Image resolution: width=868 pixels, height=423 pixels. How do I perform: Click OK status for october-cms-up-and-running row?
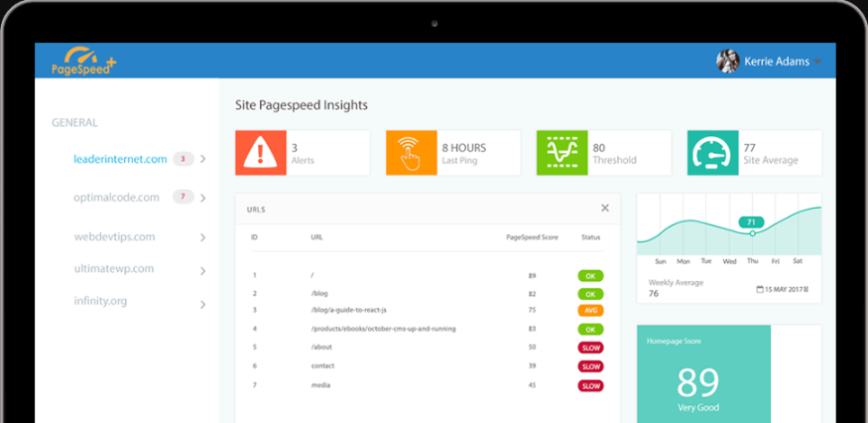tap(590, 330)
